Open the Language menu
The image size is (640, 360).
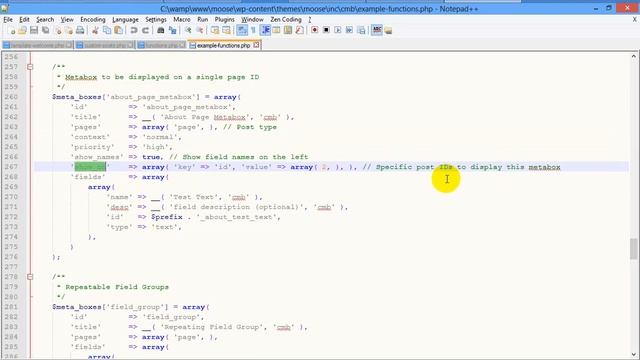pyautogui.click(x=125, y=20)
